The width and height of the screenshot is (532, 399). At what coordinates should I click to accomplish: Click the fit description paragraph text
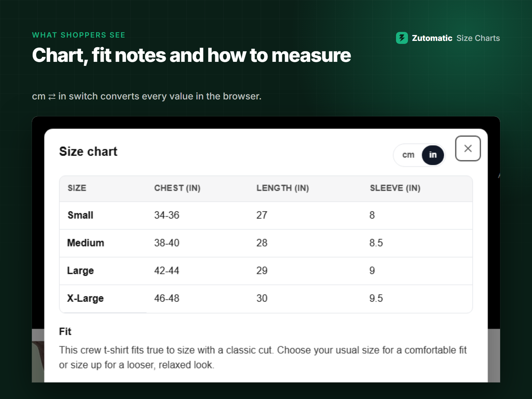tap(263, 357)
